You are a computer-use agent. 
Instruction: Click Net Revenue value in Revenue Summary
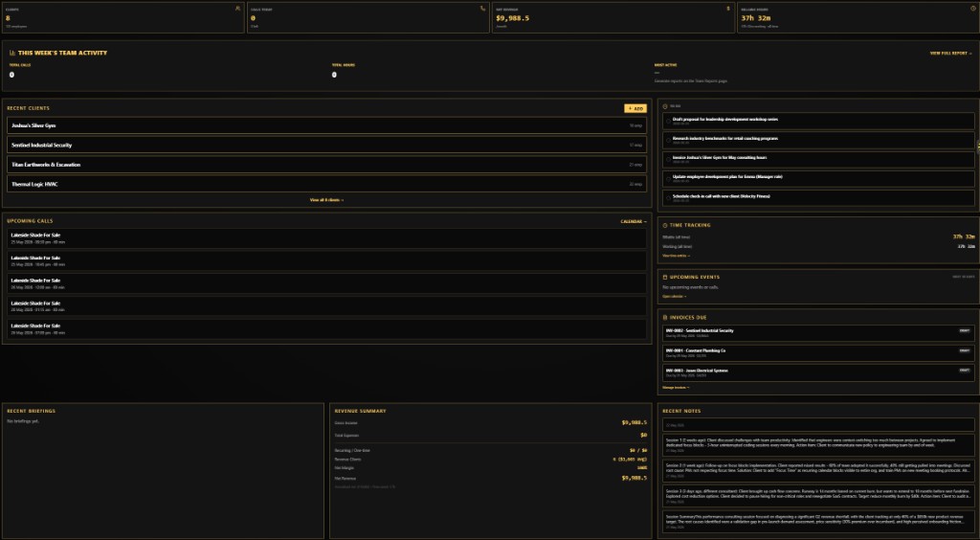[634, 478]
